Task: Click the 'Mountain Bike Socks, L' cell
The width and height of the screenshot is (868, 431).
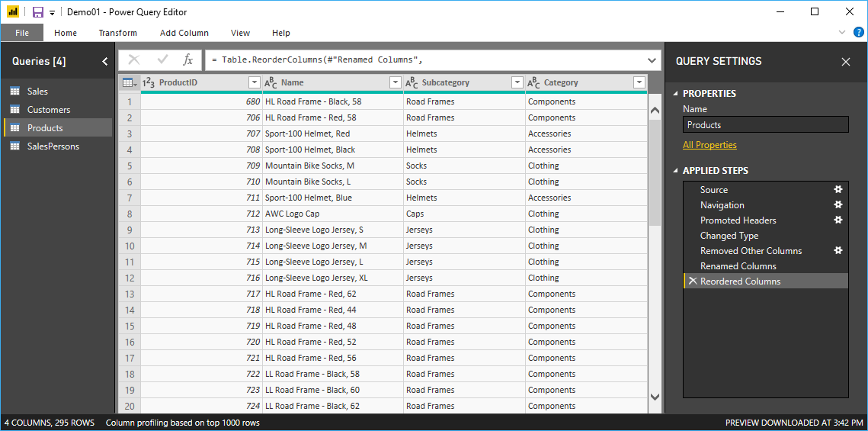Action: tap(333, 182)
